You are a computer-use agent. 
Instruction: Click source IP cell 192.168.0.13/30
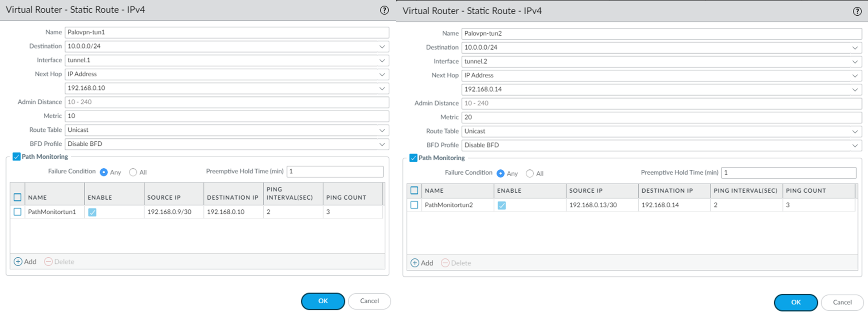(602, 205)
